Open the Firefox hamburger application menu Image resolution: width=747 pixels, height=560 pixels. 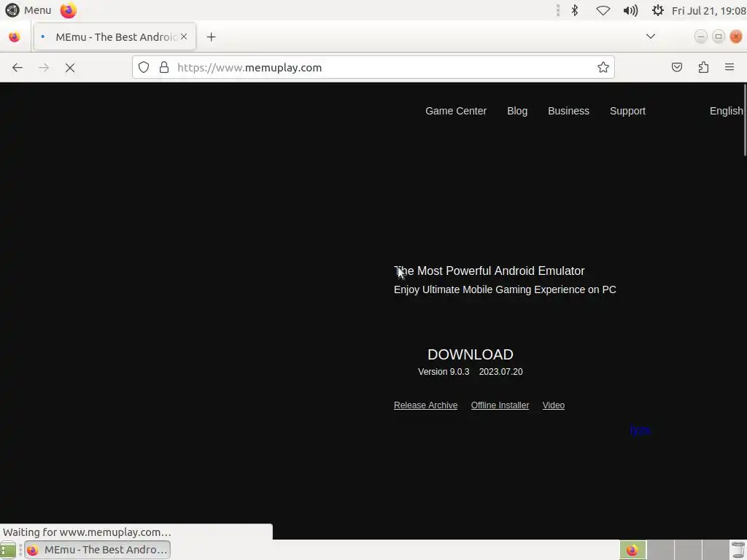click(729, 67)
